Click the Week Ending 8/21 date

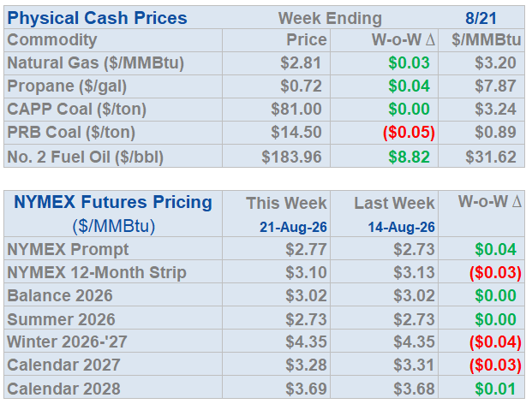481,18
